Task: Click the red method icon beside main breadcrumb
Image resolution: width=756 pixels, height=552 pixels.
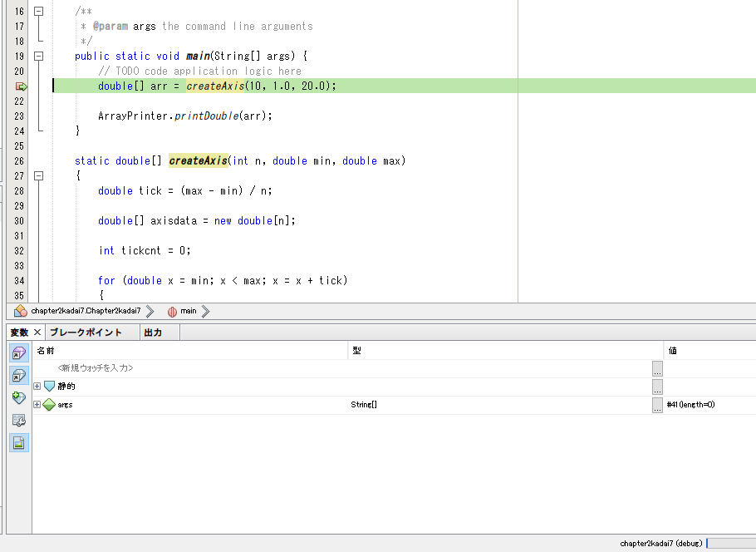Action: click(x=172, y=312)
